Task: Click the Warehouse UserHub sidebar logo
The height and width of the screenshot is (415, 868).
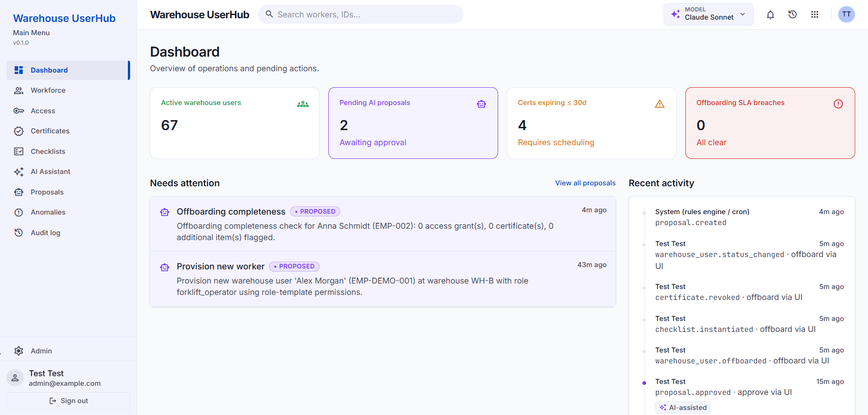Action: click(64, 18)
